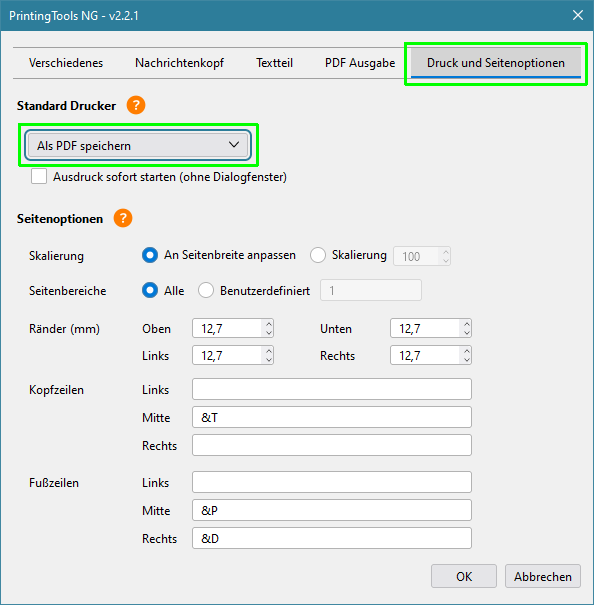
Task: Increase the Rechts margin with up arrow
Action: coord(467,351)
